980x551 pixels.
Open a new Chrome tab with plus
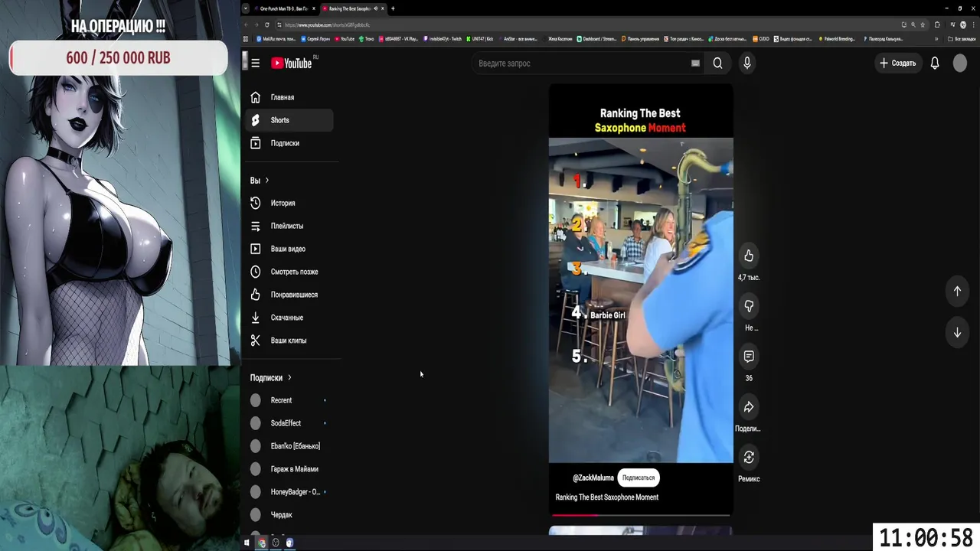[x=393, y=8]
